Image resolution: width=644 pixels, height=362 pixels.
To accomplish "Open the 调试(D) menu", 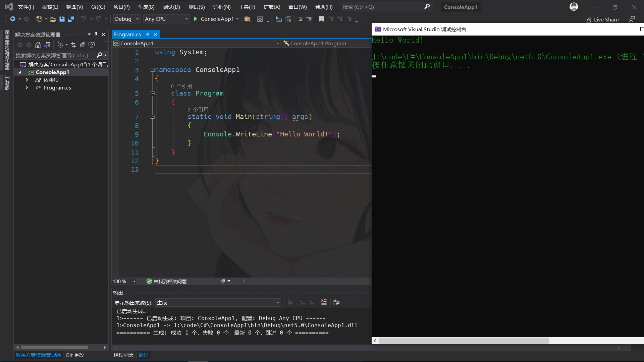I will [x=171, y=7].
